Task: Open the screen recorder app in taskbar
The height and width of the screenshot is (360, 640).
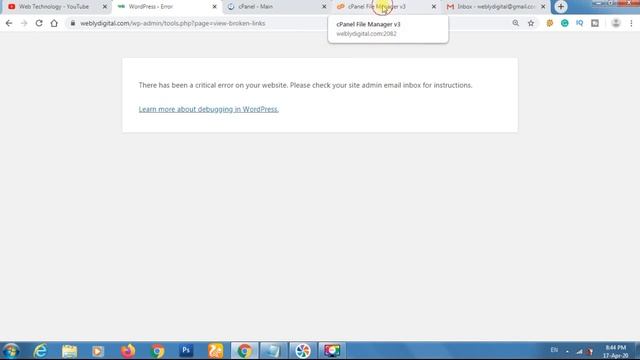Action: click(x=332, y=351)
